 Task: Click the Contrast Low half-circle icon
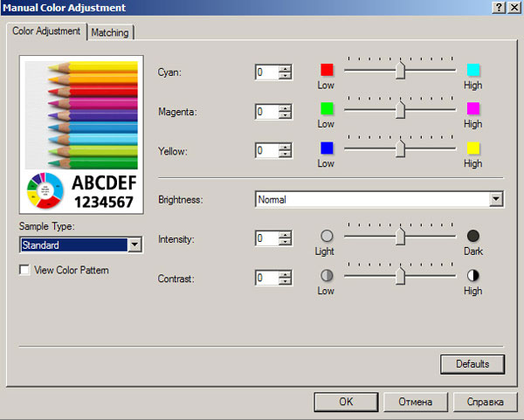point(327,275)
